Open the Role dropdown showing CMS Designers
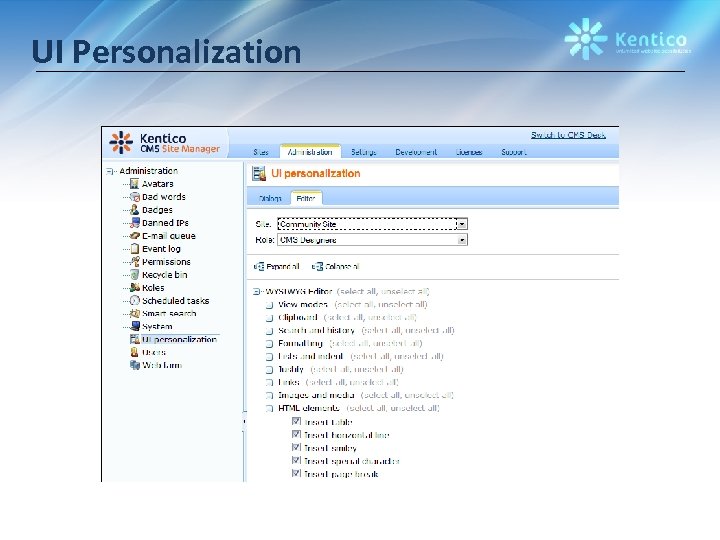Image resolution: width=720 pixels, height=540 pixels. tap(372, 240)
